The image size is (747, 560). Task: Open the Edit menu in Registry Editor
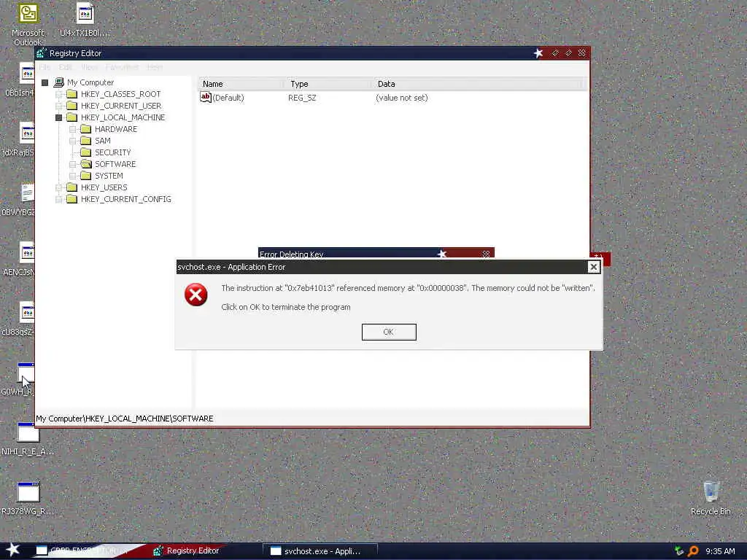[65, 67]
